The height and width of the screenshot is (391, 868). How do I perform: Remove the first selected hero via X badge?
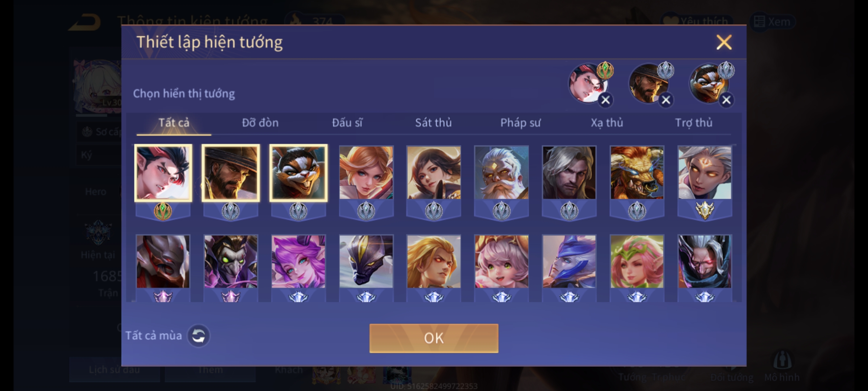pos(606,100)
